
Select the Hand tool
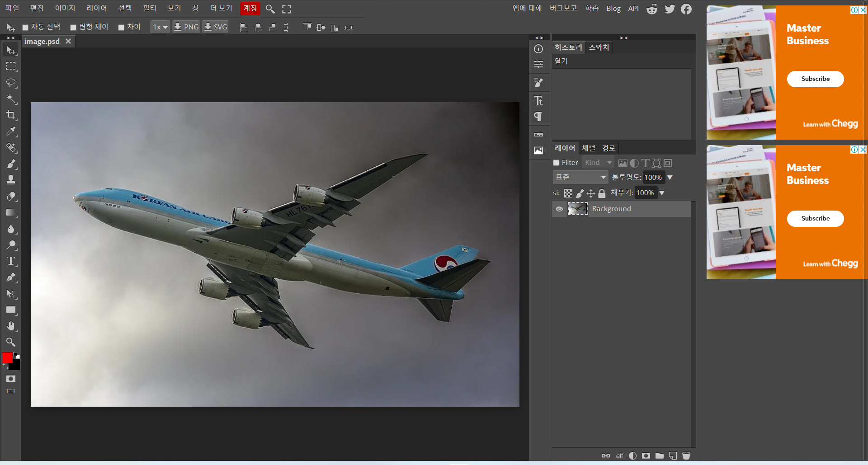point(11,326)
